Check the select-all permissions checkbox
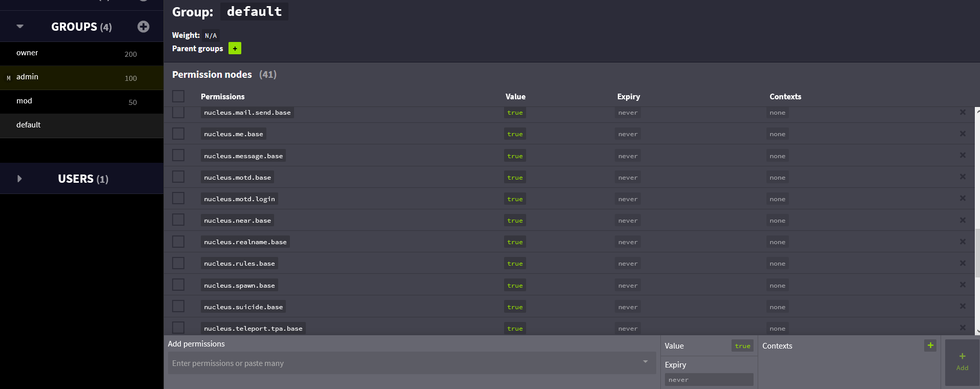980x389 pixels. pos(178,96)
